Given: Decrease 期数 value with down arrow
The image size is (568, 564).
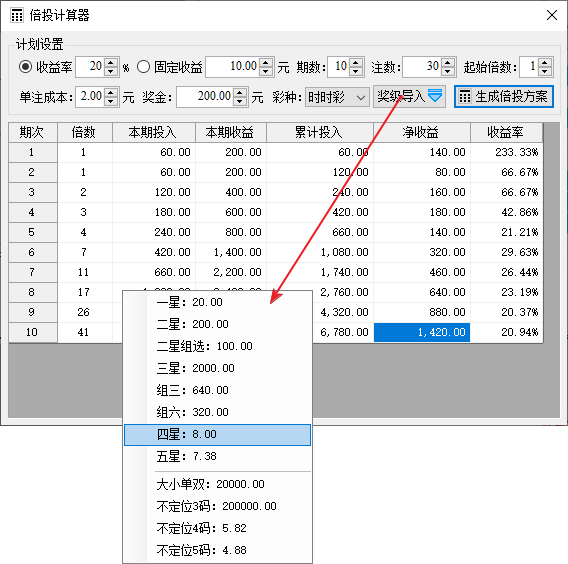Looking at the screenshot, I should (356, 71).
